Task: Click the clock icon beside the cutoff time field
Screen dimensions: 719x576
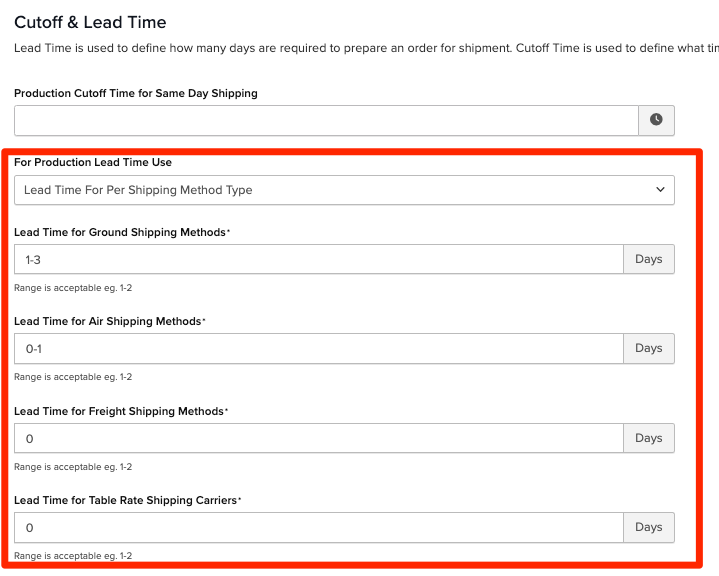Action: pos(656,120)
